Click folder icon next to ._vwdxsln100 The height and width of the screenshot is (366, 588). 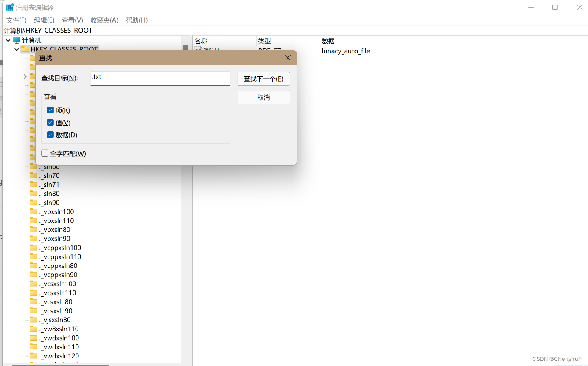[x=34, y=338]
